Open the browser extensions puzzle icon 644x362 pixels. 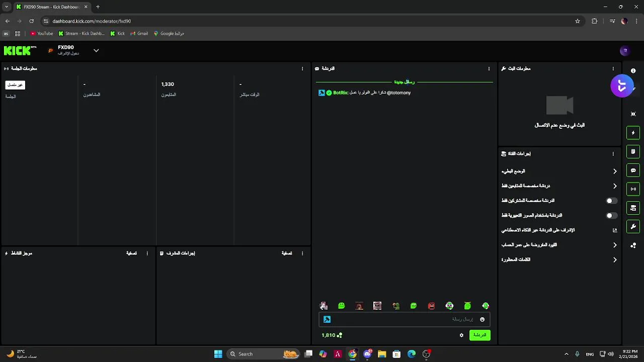tap(595, 21)
